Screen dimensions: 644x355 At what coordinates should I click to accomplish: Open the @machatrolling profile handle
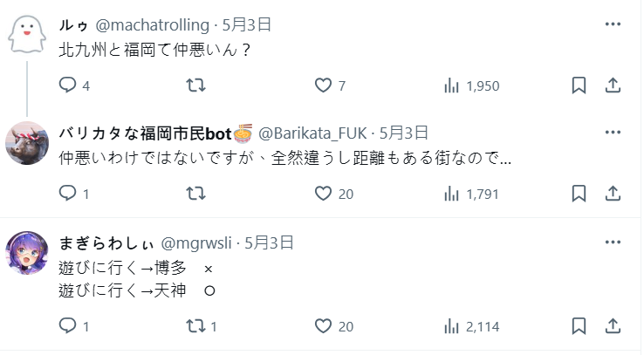[158, 24]
